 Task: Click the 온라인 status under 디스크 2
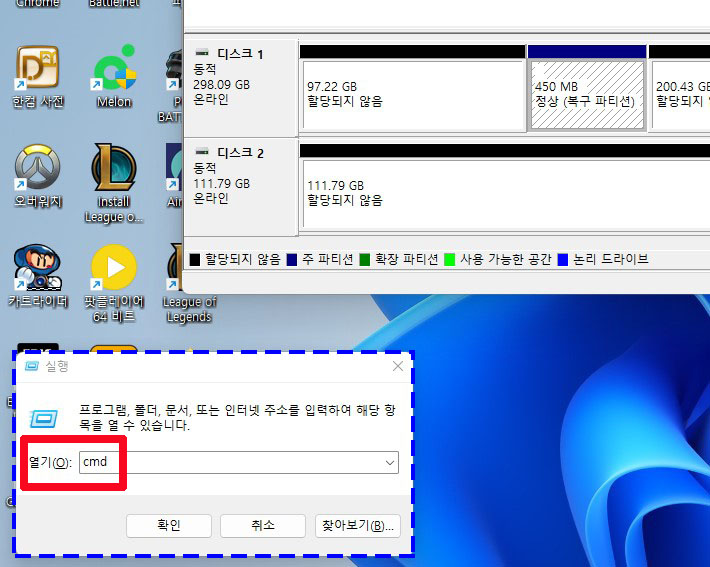click(x=211, y=198)
